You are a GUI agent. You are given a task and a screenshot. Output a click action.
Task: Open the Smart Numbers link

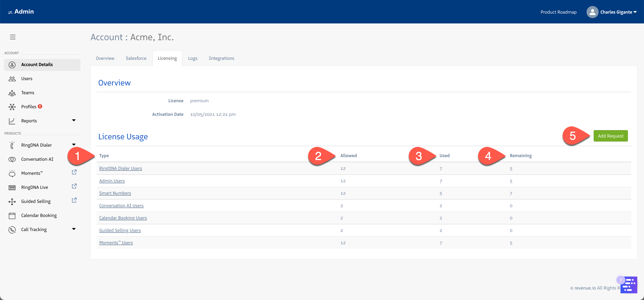point(115,193)
